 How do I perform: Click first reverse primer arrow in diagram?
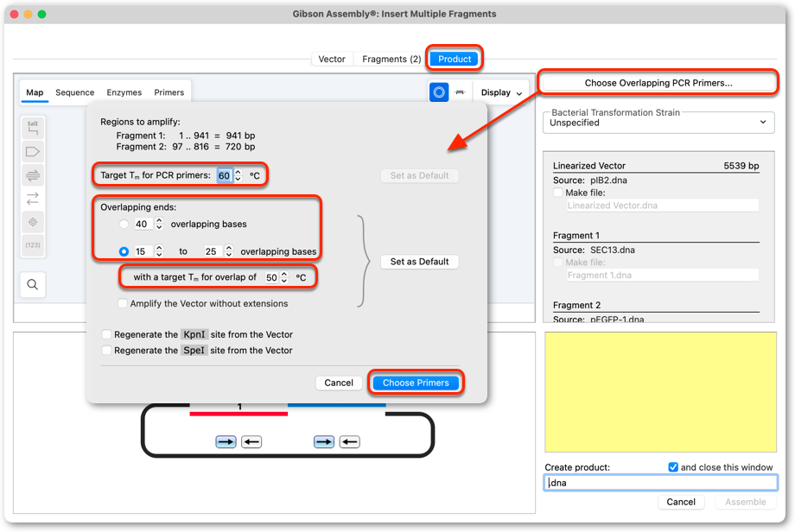pyautogui.click(x=251, y=442)
